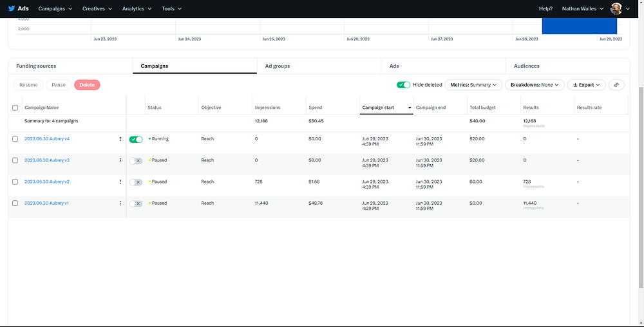Open the 2023.06.30 Aubrey v1 campaign link

(46, 203)
